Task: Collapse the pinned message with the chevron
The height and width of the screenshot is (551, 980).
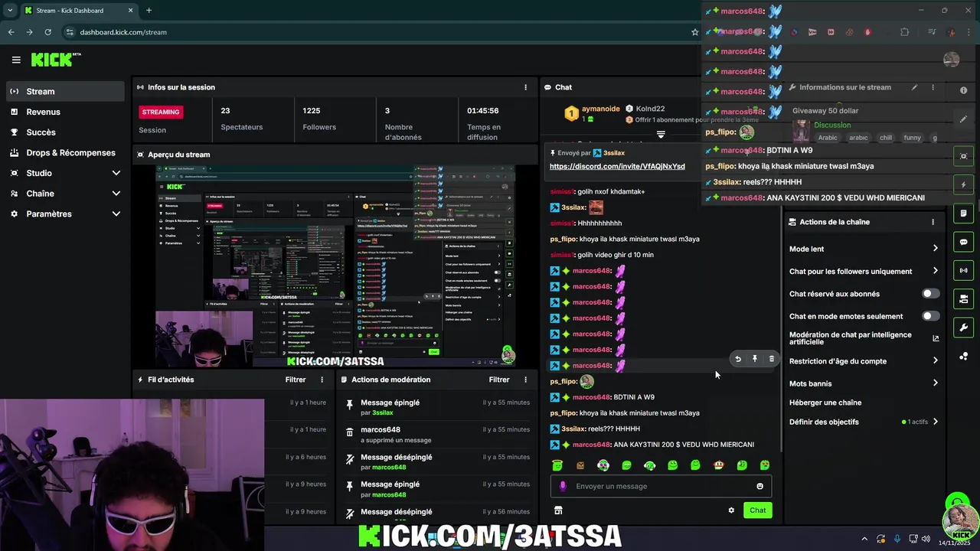Action: coord(661,135)
